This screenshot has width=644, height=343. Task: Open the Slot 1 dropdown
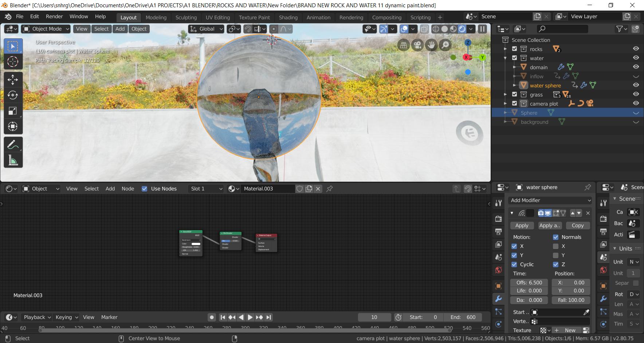coord(206,189)
